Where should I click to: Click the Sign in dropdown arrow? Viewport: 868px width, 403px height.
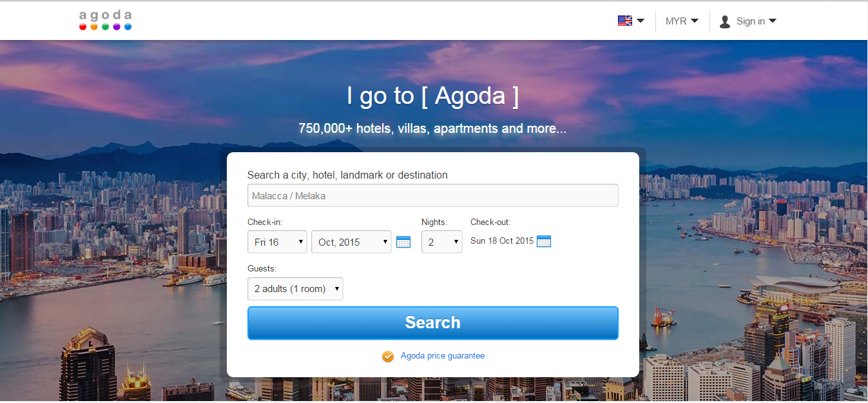[773, 21]
